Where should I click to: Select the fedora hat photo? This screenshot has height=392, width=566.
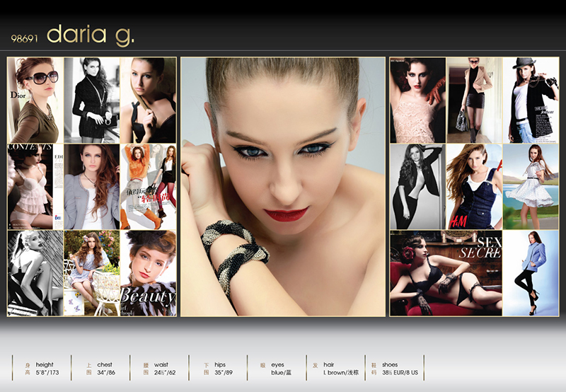(531, 100)
